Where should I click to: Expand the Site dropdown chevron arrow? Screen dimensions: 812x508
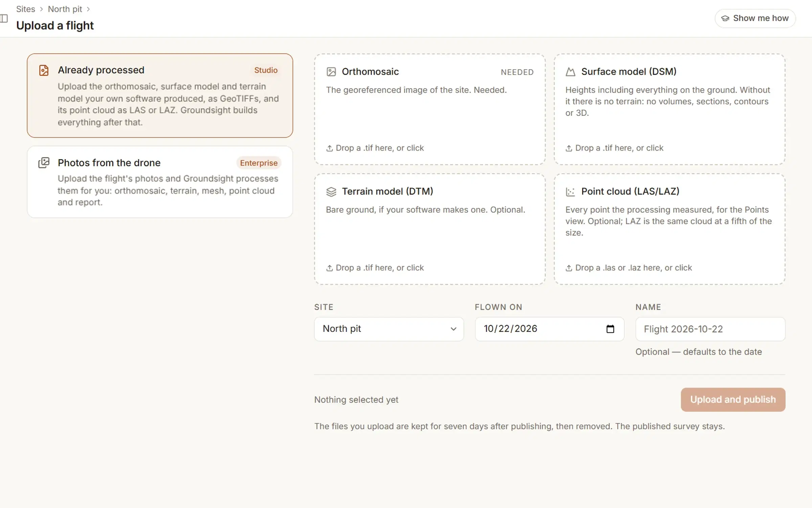[454, 329]
